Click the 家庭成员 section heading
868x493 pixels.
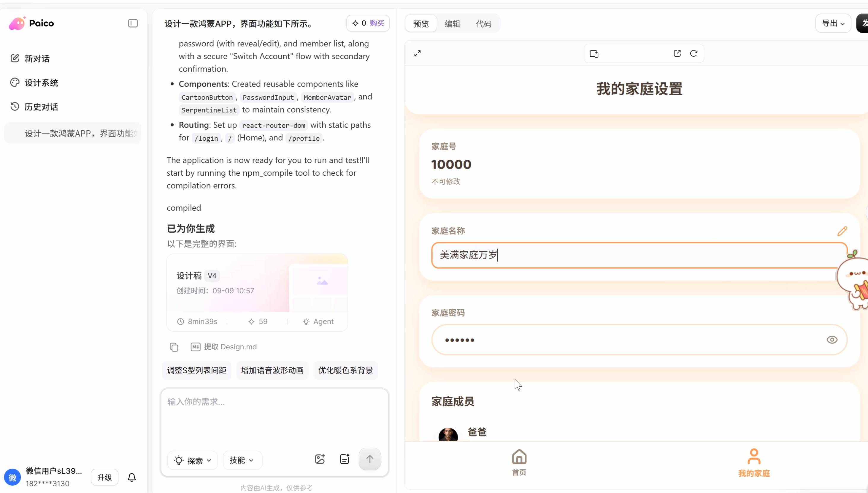pos(453,402)
